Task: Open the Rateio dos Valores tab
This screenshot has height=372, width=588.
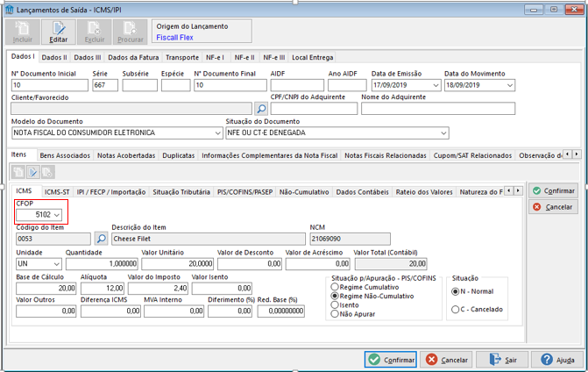Action: [424, 192]
